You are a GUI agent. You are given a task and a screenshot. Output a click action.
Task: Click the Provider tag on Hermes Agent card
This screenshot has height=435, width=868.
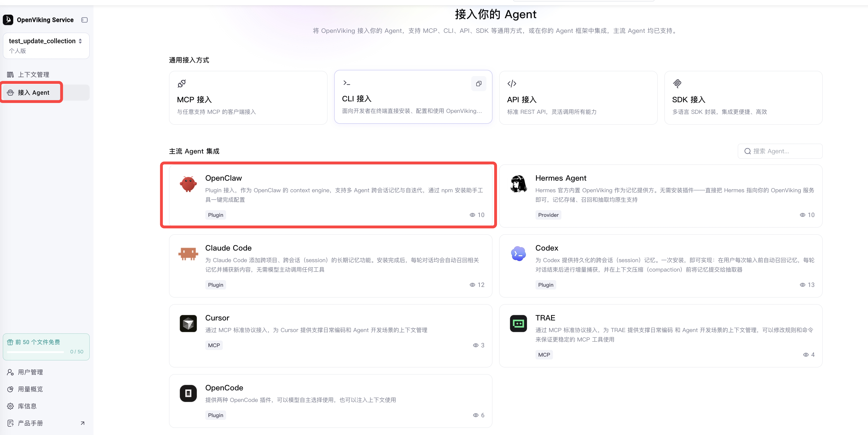pos(548,215)
